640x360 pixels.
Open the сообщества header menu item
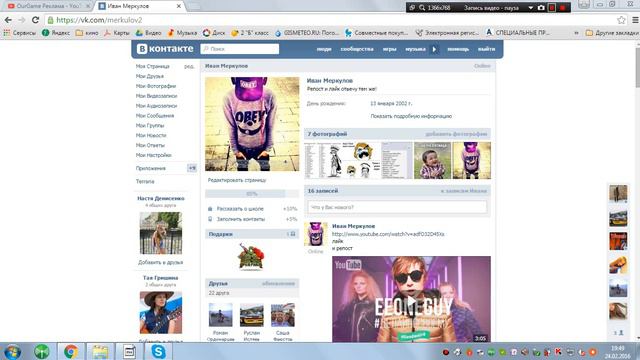pos(357,49)
